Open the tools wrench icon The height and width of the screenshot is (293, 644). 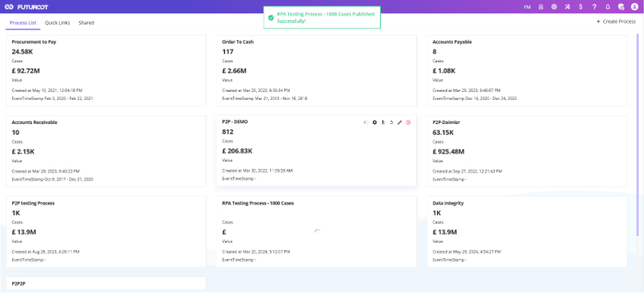(x=567, y=7)
